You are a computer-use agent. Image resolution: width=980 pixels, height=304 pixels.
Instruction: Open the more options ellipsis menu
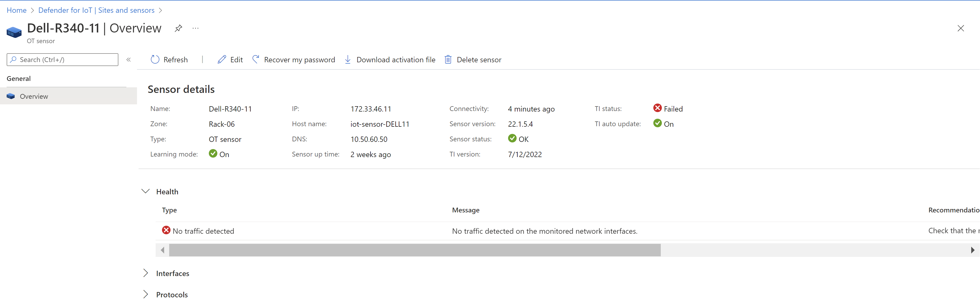point(196,28)
